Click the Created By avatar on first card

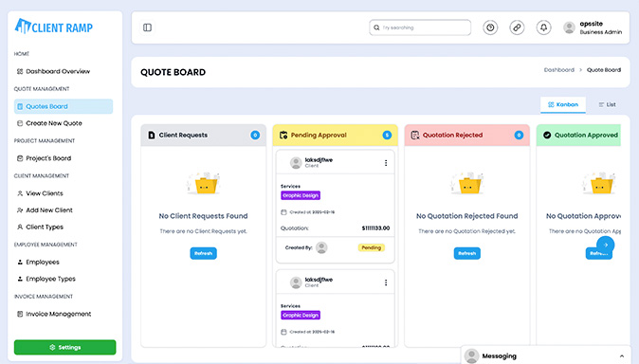[x=321, y=247]
